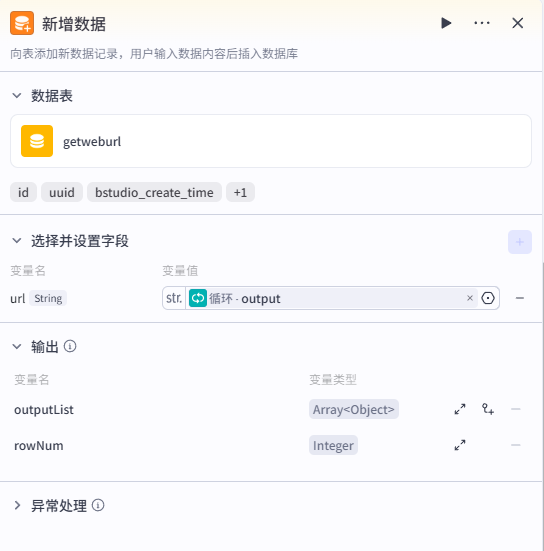Click the 新增数据 node title
Image resolution: width=544 pixels, height=551 pixels.
[x=74, y=24]
